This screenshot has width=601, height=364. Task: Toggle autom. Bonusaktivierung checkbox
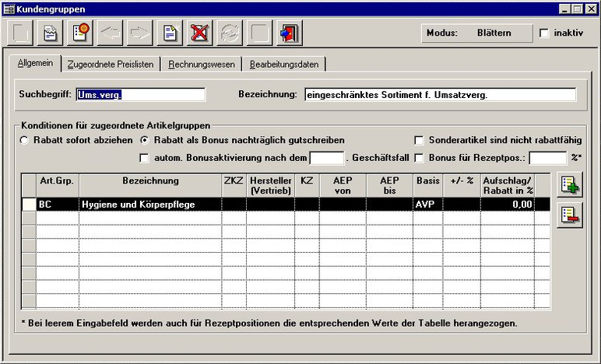coord(144,158)
